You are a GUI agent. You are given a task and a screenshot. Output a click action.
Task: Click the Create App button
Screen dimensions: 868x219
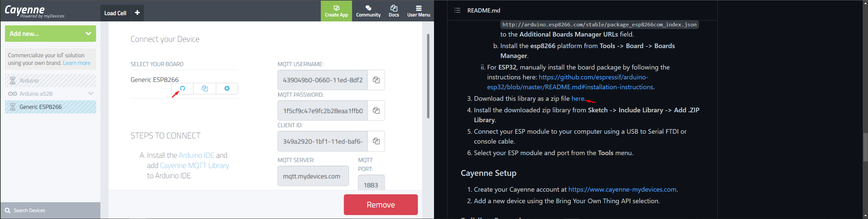336,11
